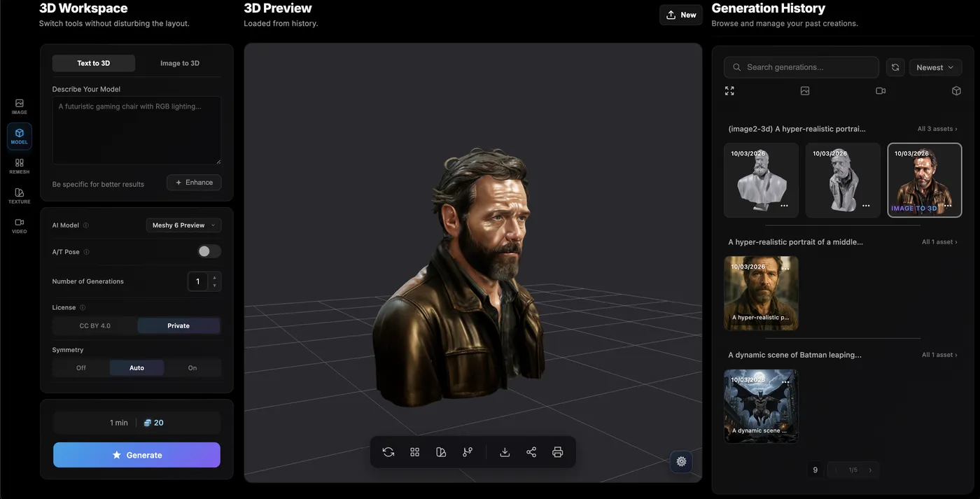Viewport: 980px width, 499px height.
Task: Open the hyper-realistic portrait image thumbnail
Action: pyautogui.click(x=761, y=293)
